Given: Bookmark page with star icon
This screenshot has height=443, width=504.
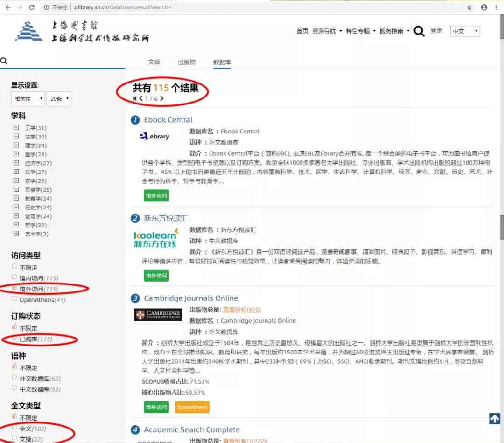Looking at the screenshot, I should (469, 7).
